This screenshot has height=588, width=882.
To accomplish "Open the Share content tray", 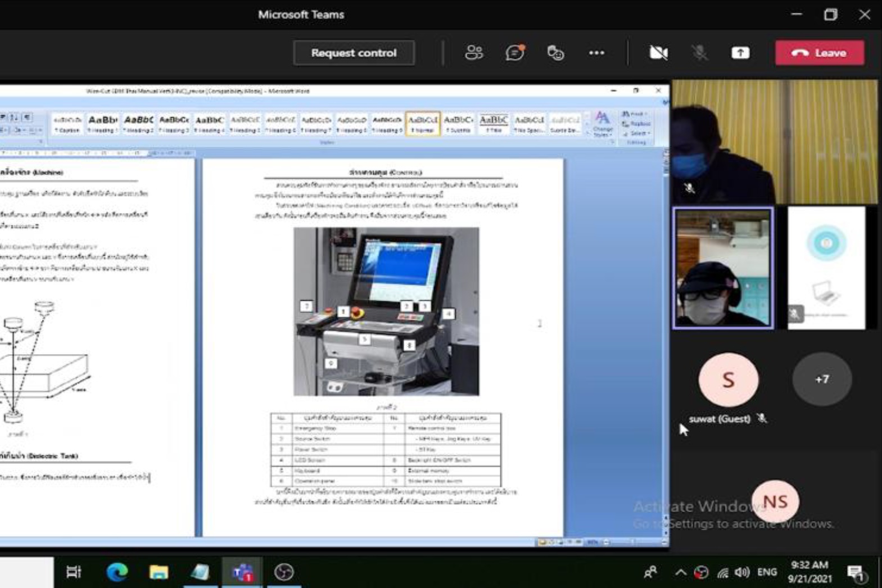I will [x=740, y=53].
